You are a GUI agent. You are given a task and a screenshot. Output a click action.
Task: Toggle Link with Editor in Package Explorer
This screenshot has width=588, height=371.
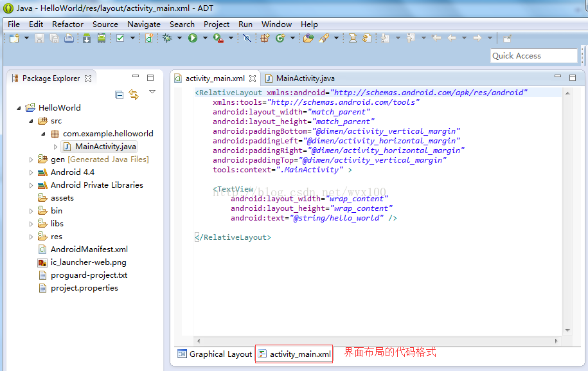134,95
